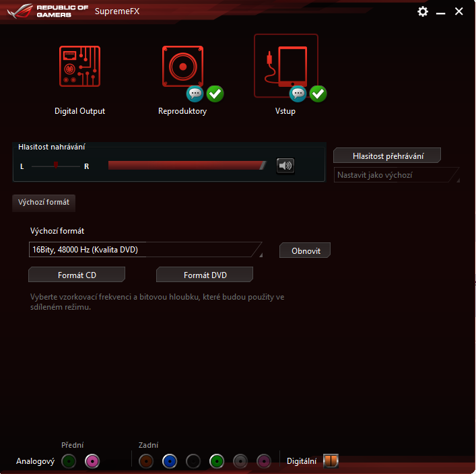The height and width of the screenshot is (474, 476).
Task: Click the Obnovit button
Action: pyautogui.click(x=305, y=250)
